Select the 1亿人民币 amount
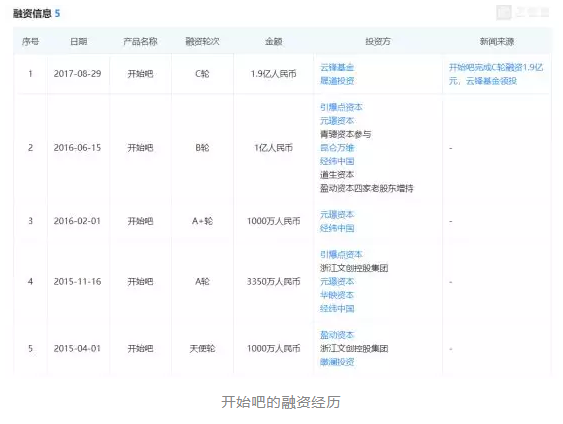This screenshot has width=563, height=424. pos(273,148)
